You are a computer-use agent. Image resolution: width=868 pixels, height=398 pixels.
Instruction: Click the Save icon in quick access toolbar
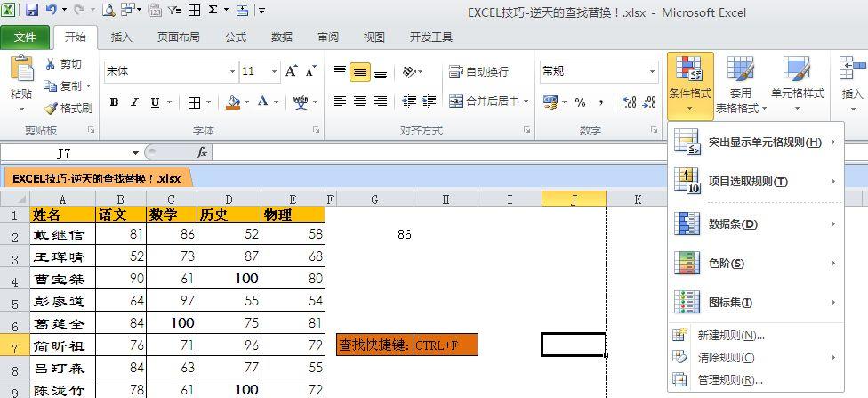pos(31,10)
